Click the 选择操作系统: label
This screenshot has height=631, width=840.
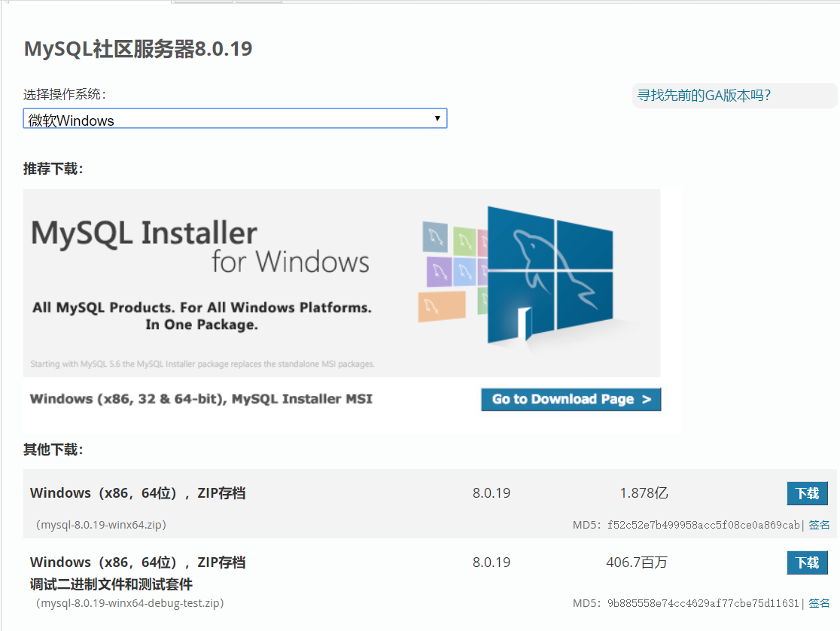point(64,94)
